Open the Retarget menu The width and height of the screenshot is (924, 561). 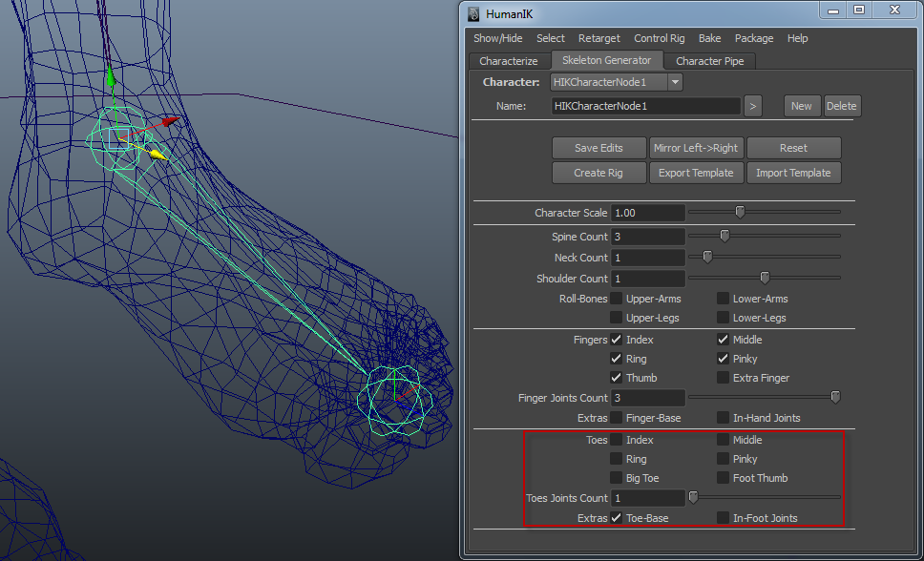[x=598, y=38]
